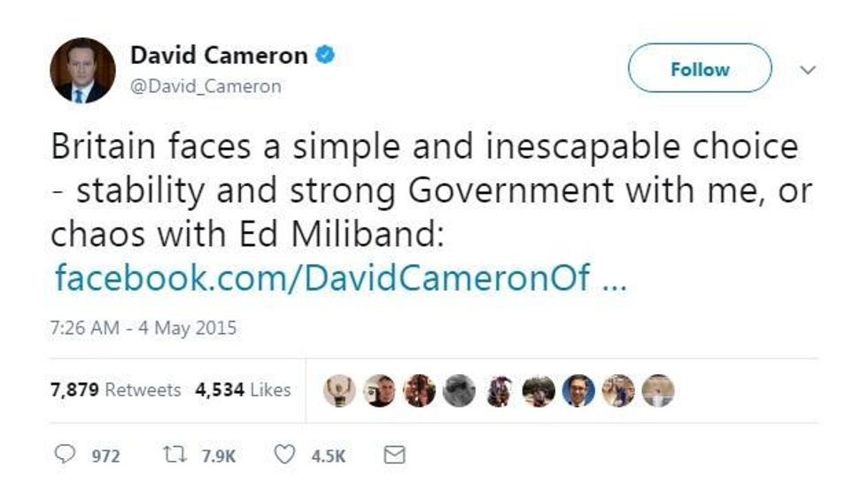This screenshot has height=499, width=868.
Task: Click the retweet arrows icon
Action: [174, 456]
